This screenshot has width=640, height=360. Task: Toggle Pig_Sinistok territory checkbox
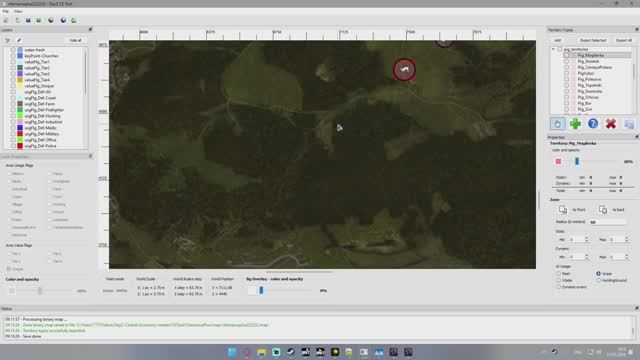[566, 61]
